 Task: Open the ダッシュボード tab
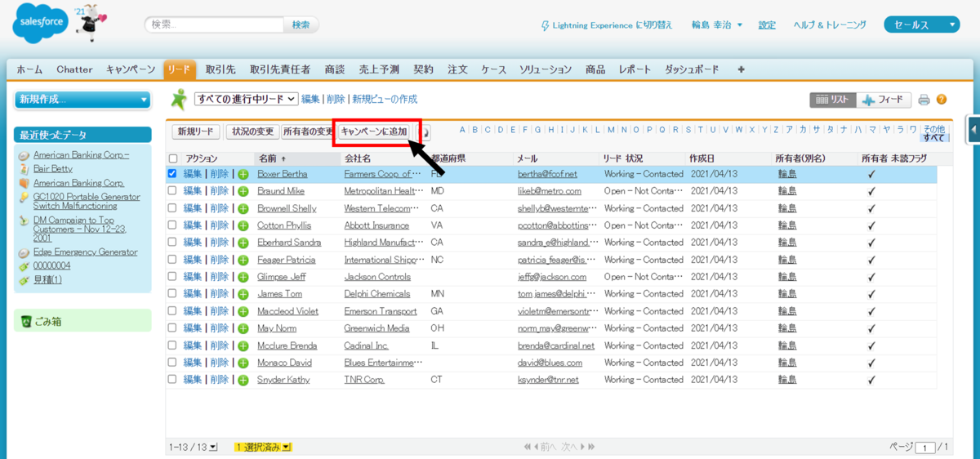692,69
